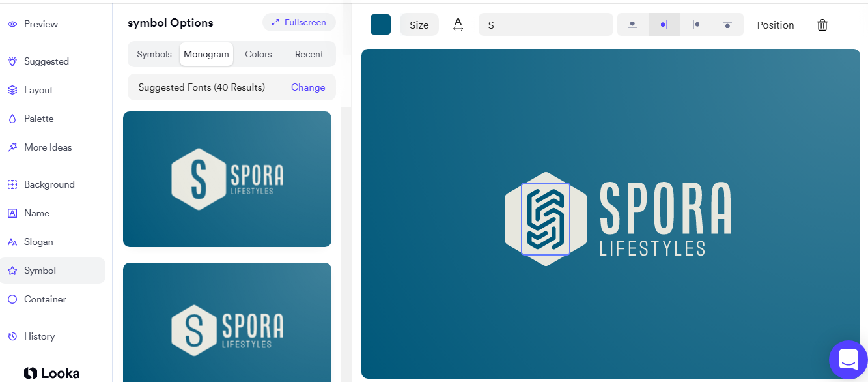Switch to the Symbols tab

(x=154, y=54)
